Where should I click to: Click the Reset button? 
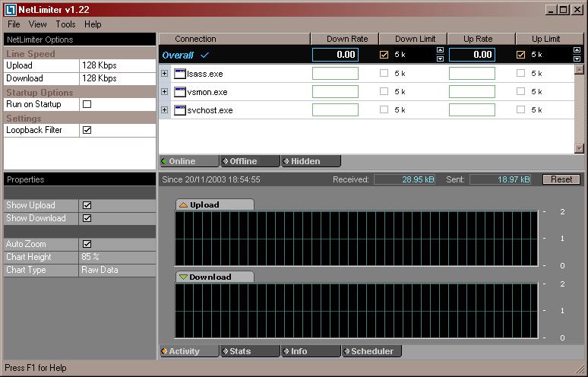pos(561,179)
